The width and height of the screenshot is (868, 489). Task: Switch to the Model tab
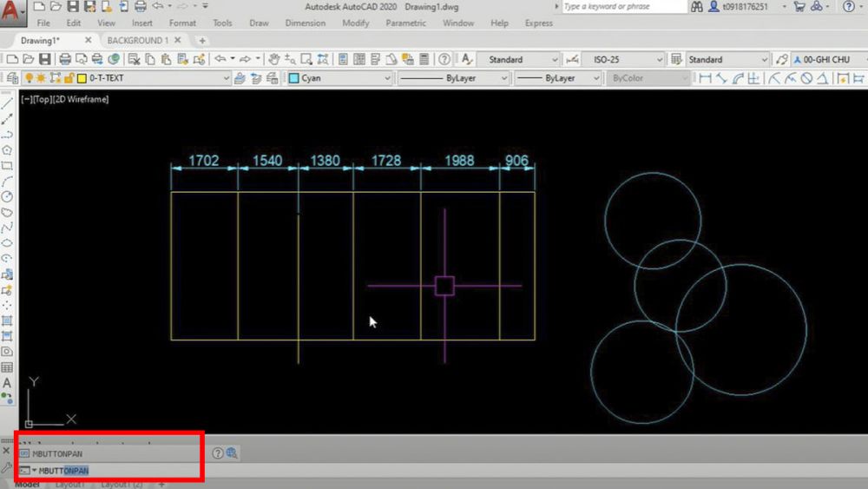click(x=27, y=485)
